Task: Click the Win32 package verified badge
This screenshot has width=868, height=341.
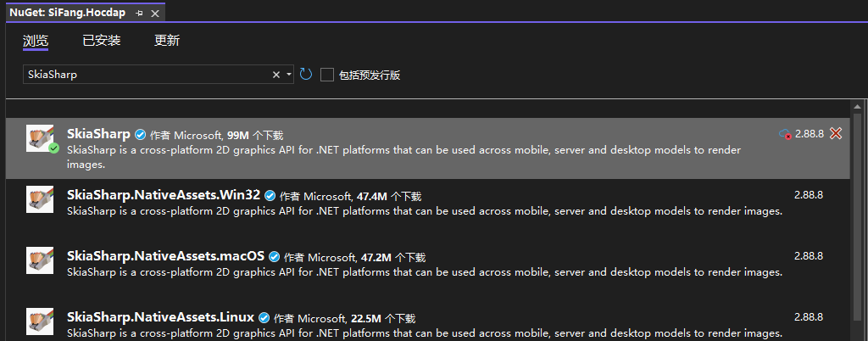Action: [x=270, y=195]
